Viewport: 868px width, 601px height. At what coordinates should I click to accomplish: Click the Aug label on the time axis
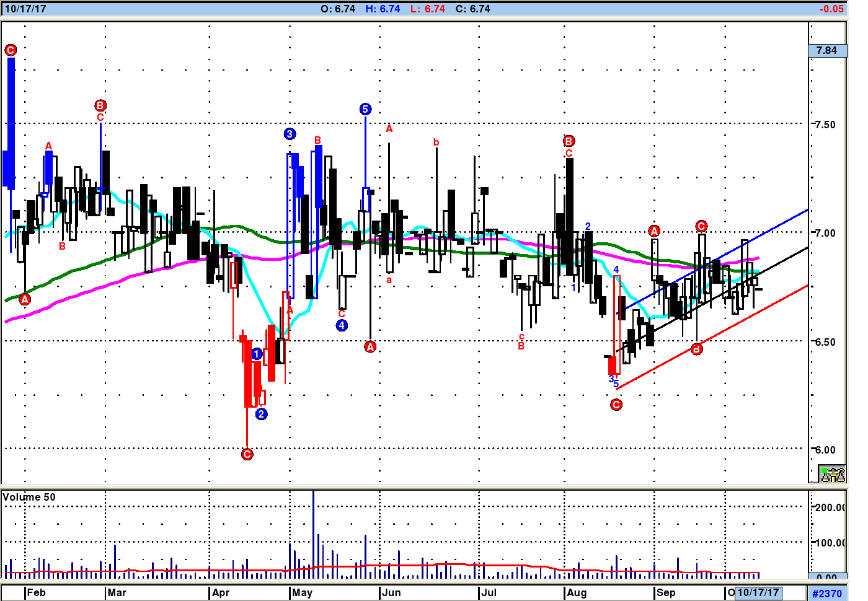pos(577,592)
